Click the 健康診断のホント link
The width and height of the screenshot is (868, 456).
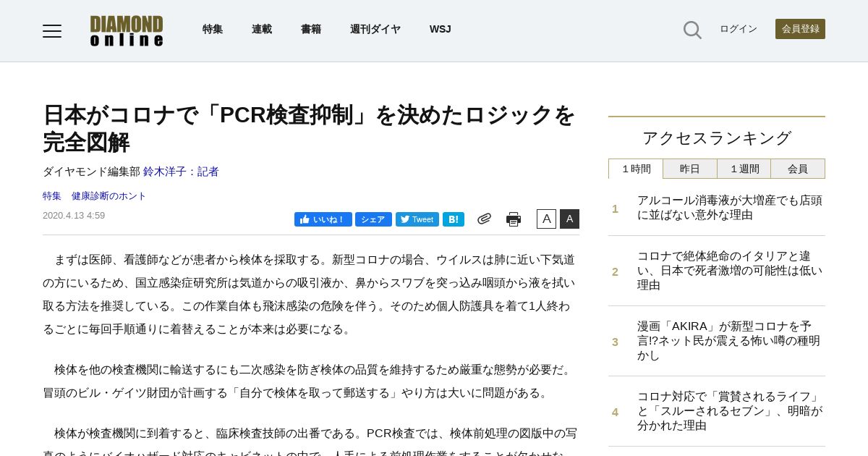(109, 196)
